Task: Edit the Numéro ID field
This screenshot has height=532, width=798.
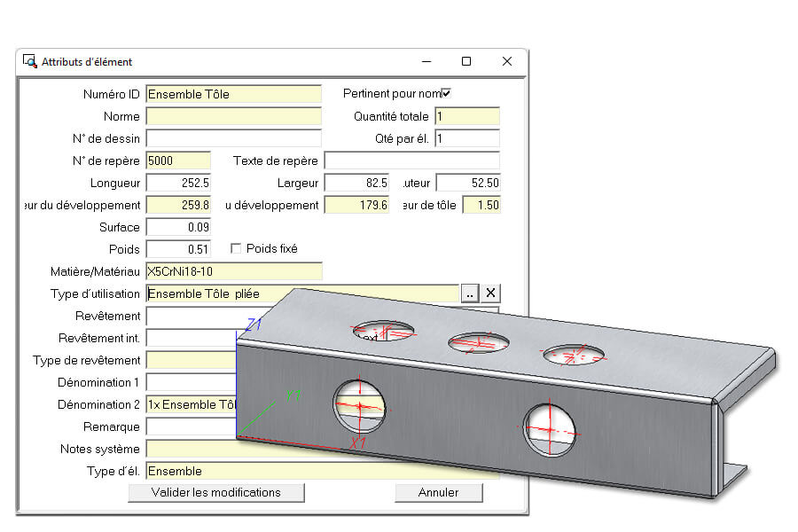Action: (x=233, y=94)
